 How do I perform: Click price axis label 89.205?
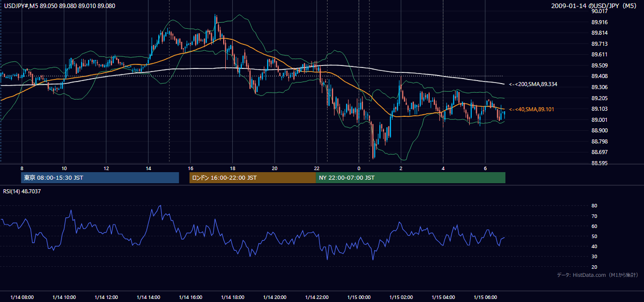point(600,98)
